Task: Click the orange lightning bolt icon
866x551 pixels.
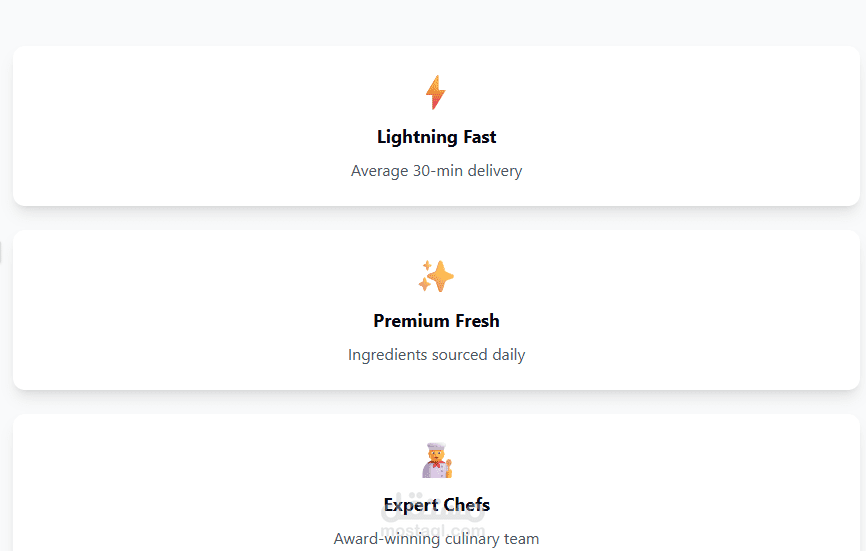Action: pos(435,92)
